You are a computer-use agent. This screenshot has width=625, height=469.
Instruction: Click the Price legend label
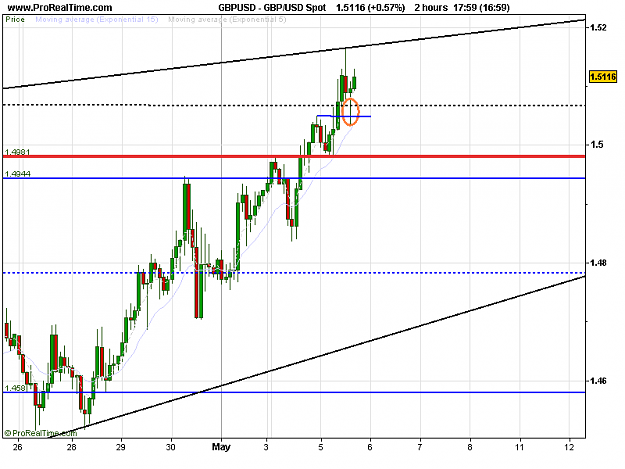15,19
